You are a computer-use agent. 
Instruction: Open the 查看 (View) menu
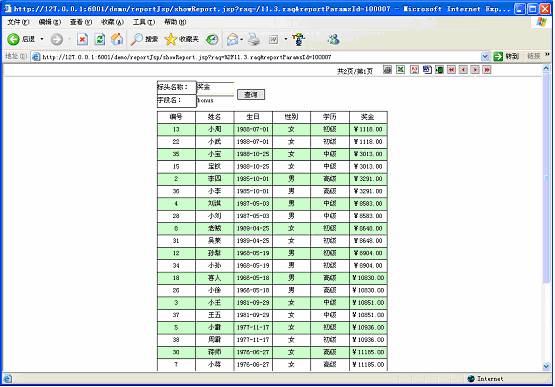81,22
